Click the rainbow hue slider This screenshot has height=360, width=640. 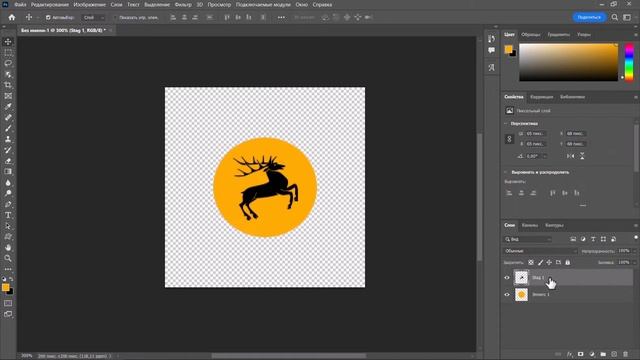pos(629,62)
